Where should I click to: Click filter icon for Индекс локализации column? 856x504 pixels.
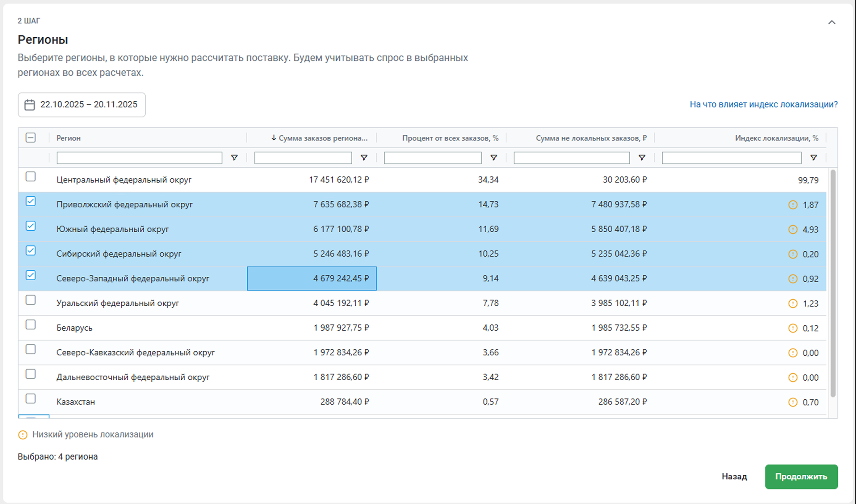click(813, 158)
